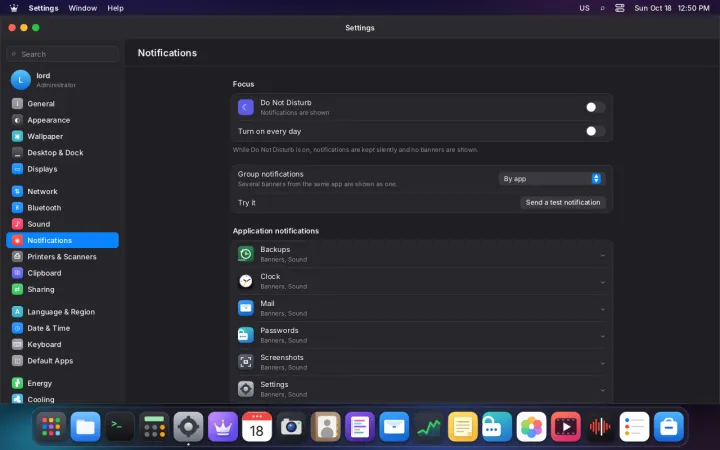Click the lord user account avatar
The width and height of the screenshot is (720, 450).
(x=21, y=80)
